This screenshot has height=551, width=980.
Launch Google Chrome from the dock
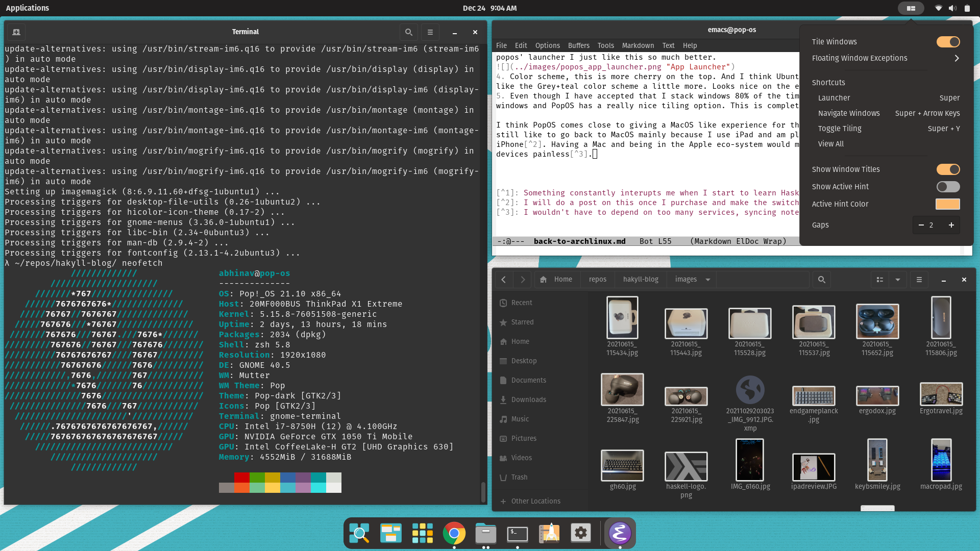(454, 533)
